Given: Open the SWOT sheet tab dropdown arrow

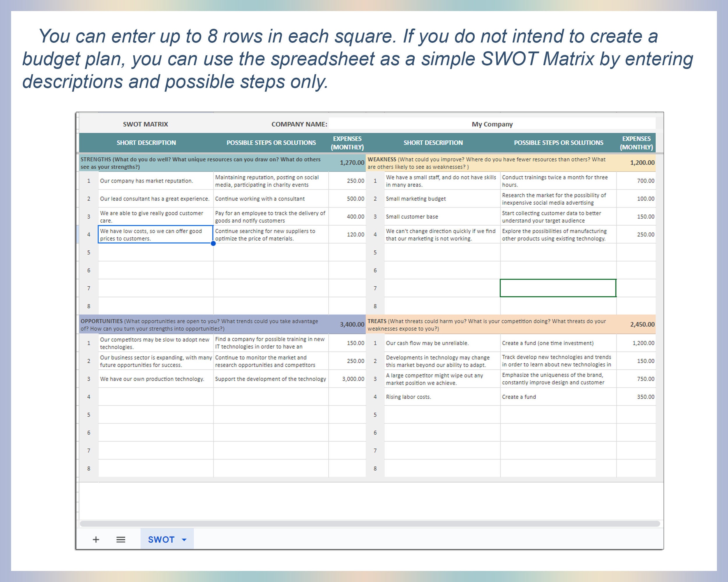Looking at the screenshot, I should (x=183, y=539).
